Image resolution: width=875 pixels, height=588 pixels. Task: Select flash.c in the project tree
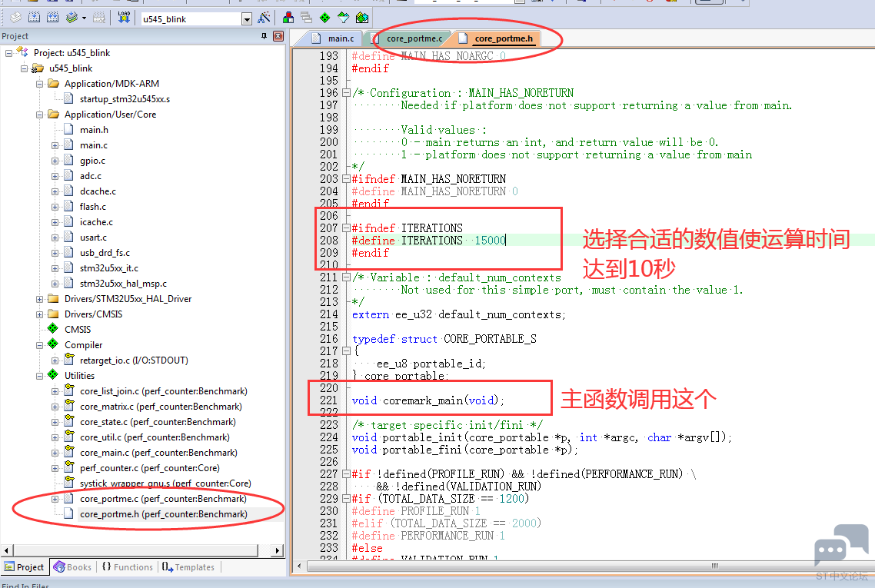tap(92, 207)
